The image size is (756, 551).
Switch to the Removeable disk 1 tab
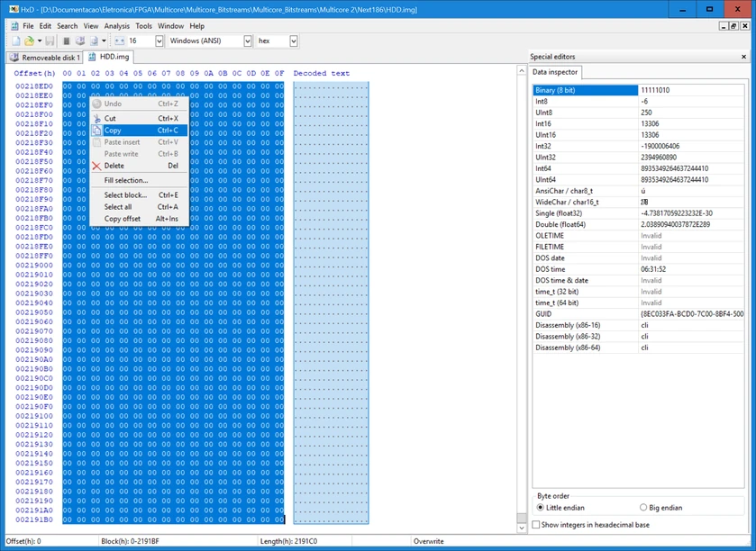click(x=45, y=58)
